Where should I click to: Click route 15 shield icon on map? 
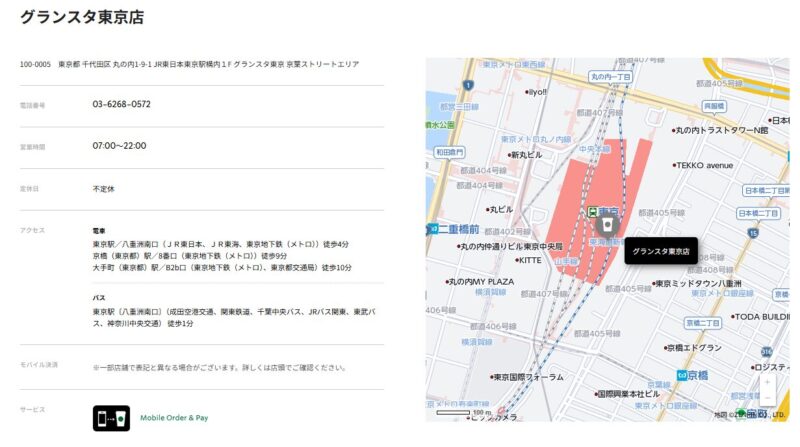[753, 233]
